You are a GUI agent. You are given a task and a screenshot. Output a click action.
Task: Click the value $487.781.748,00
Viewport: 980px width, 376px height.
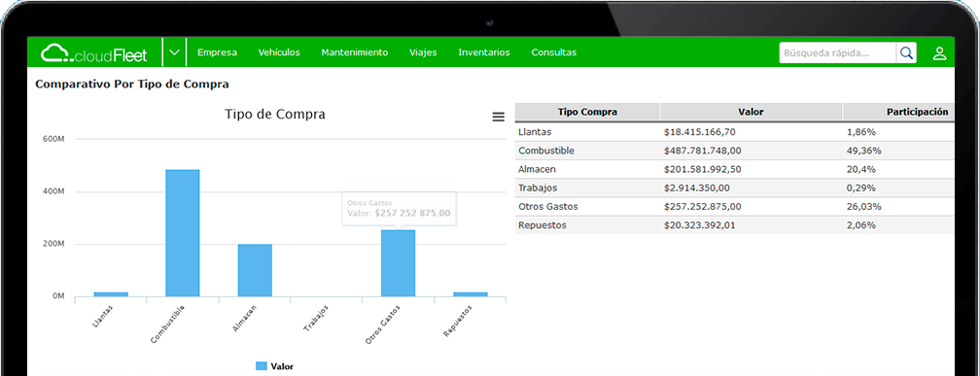click(703, 152)
